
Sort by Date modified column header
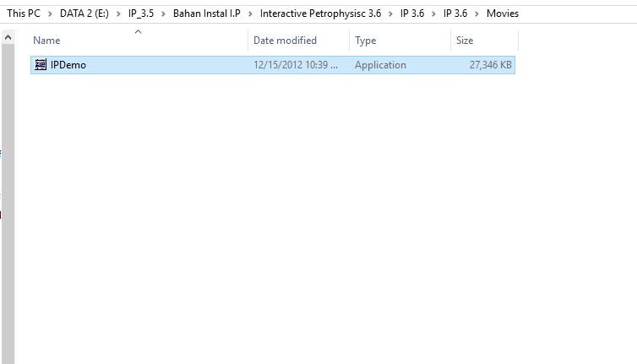tap(285, 41)
